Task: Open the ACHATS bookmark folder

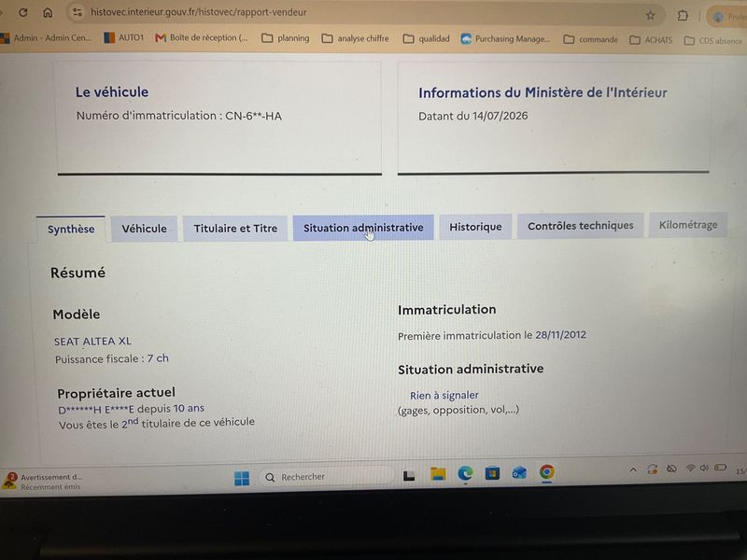Action: [x=651, y=40]
